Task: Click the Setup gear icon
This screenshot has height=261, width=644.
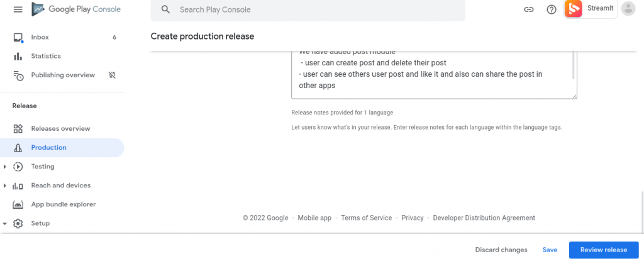Action: (18, 223)
